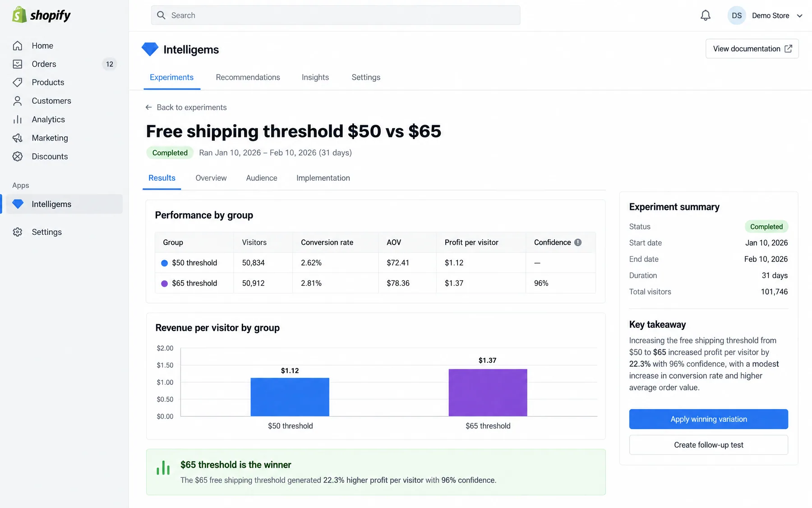Open the Implementation sub-tab
Image resolution: width=812 pixels, height=508 pixels.
(323, 178)
